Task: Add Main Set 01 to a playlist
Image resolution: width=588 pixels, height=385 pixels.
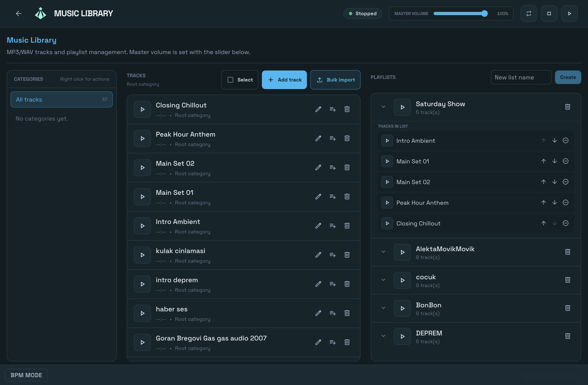Action: click(x=332, y=197)
